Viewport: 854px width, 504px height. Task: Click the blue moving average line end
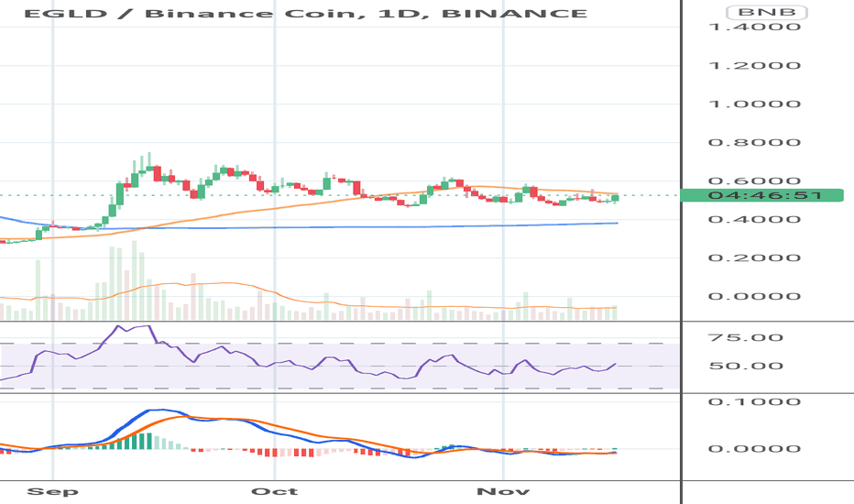pyautogui.click(x=616, y=223)
